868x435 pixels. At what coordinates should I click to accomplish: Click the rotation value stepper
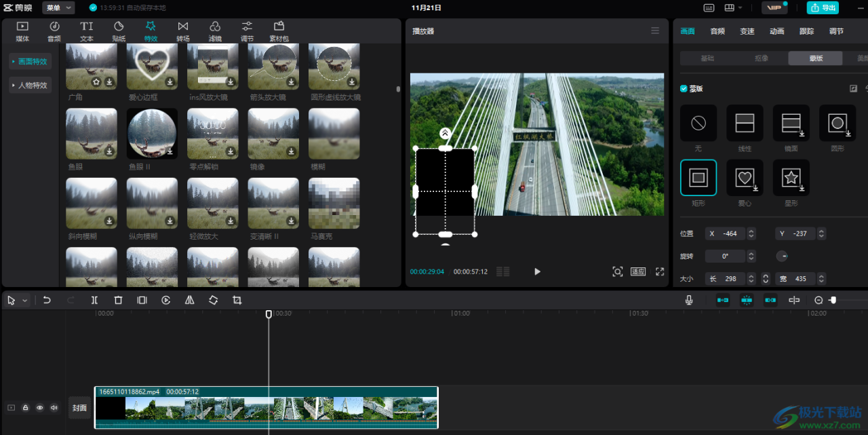751,257
